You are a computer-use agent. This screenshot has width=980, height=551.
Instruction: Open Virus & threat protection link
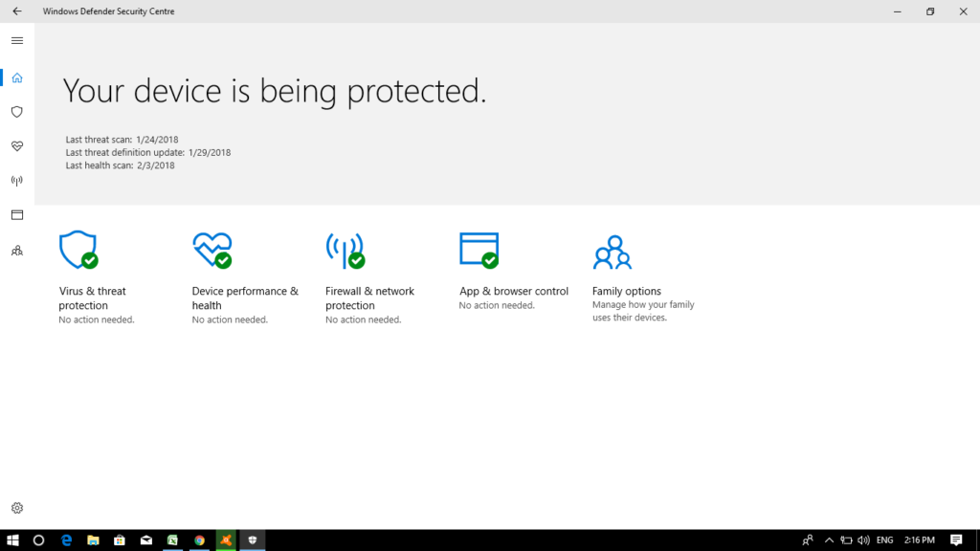pyautogui.click(x=93, y=298)
